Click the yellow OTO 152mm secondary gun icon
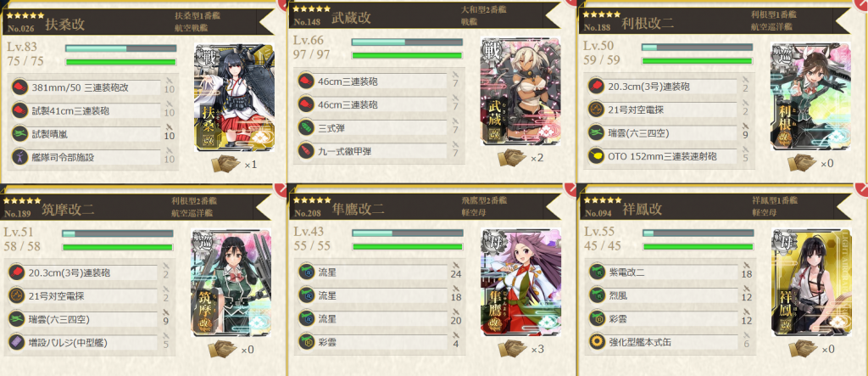 [x=596, y=156]
